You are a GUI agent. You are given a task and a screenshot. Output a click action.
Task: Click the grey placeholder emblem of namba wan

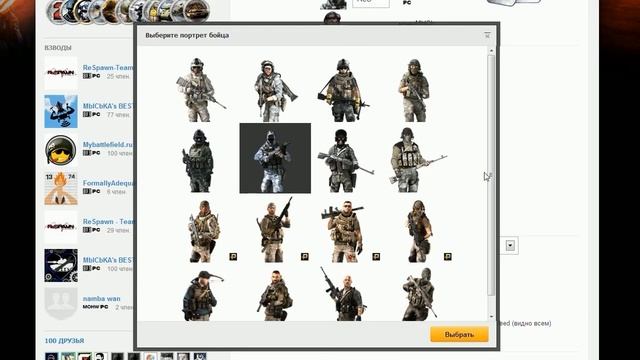coord(61,304)
